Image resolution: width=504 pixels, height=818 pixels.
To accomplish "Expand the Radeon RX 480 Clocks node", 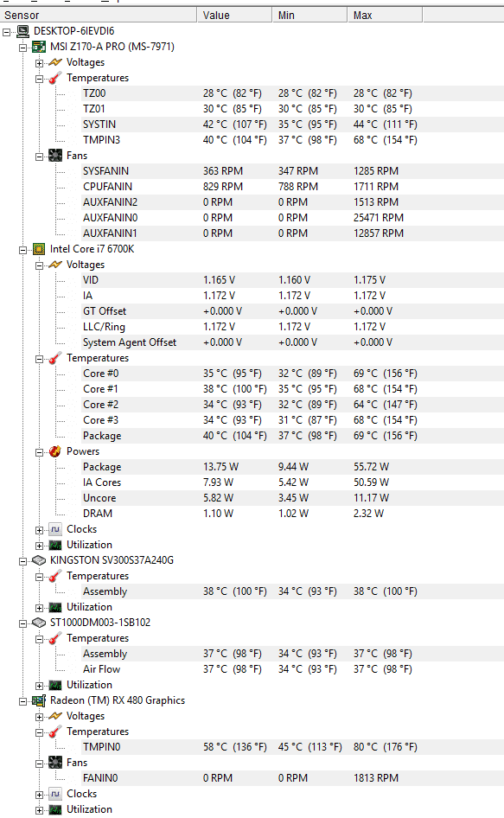I will 39,795.
